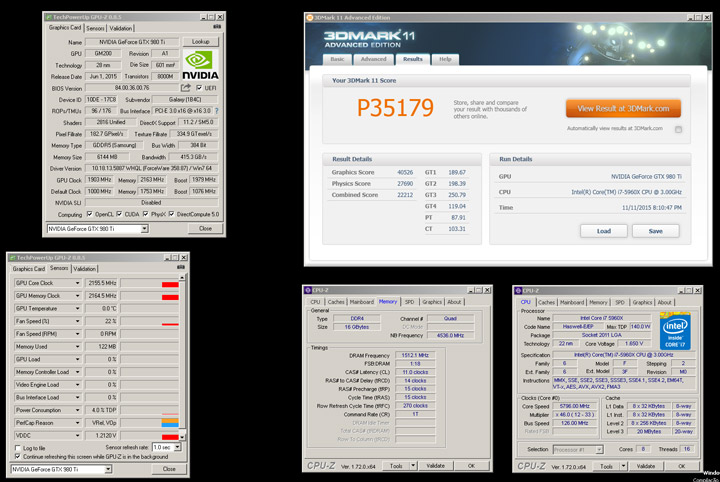Toggle the CUDA checkbox
Image resolution: width=720 pixels, height=482 pixels.
[119, 214]
